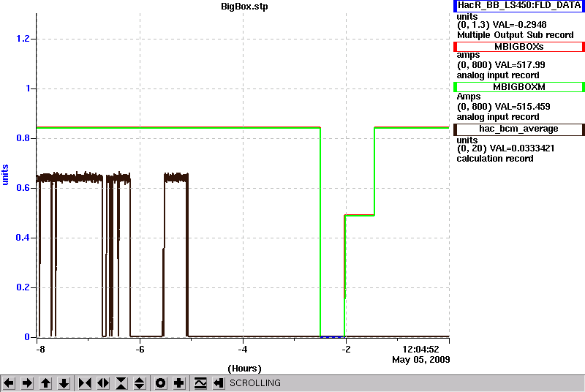585x392 pixels.
Task: Click the waveform graph refresh toolbar icon
Action: (200, 383)
